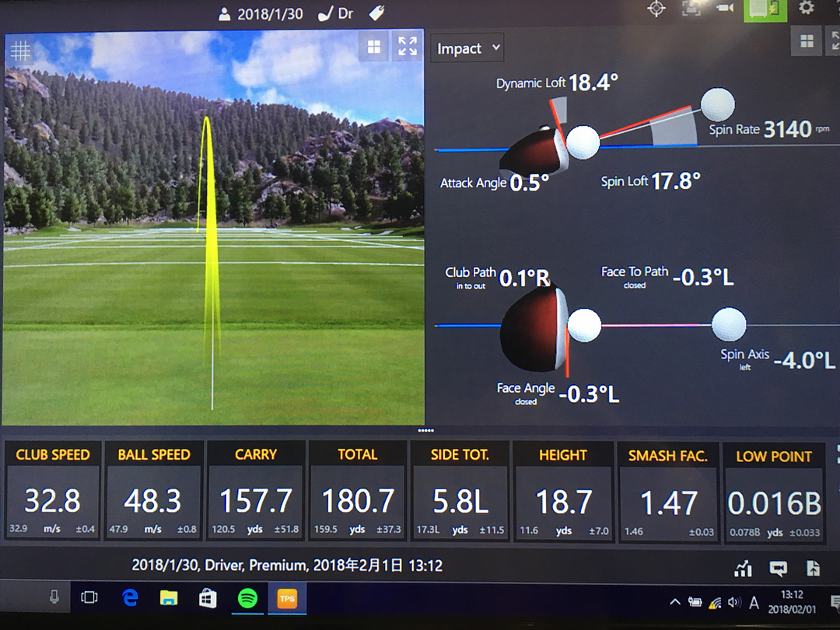Click the CLUB SPEED data tile

tap(53, 491)
